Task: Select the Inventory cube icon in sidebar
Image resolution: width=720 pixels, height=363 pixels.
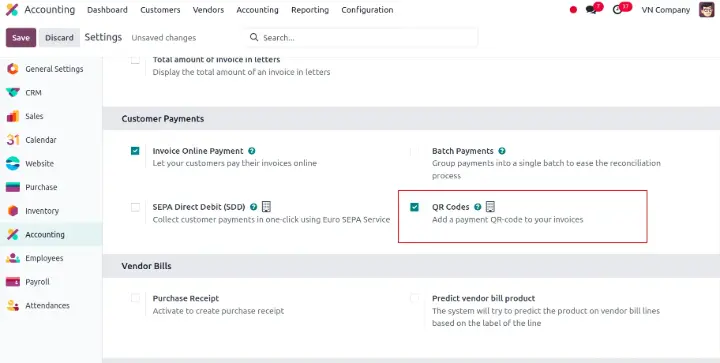Action: click(13, 211)
